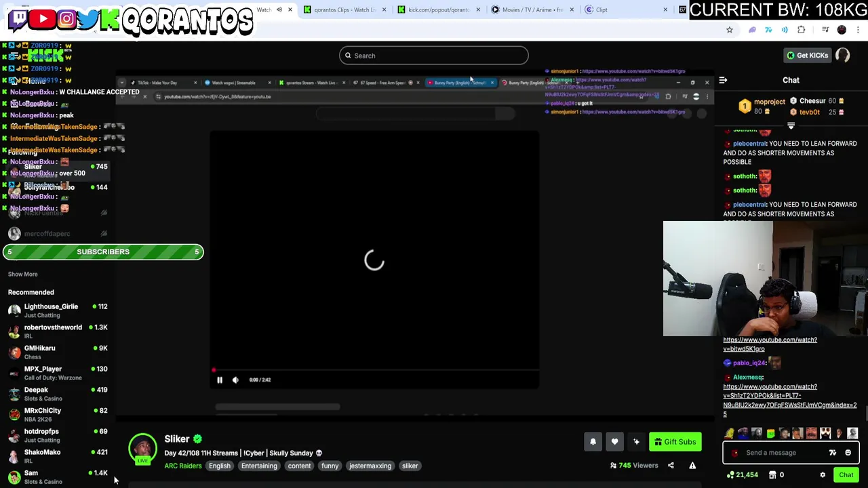Screen dimensions: 868x488
Task: Click the sparkle icon beside Gift Subs
Action: pos(636,442)
